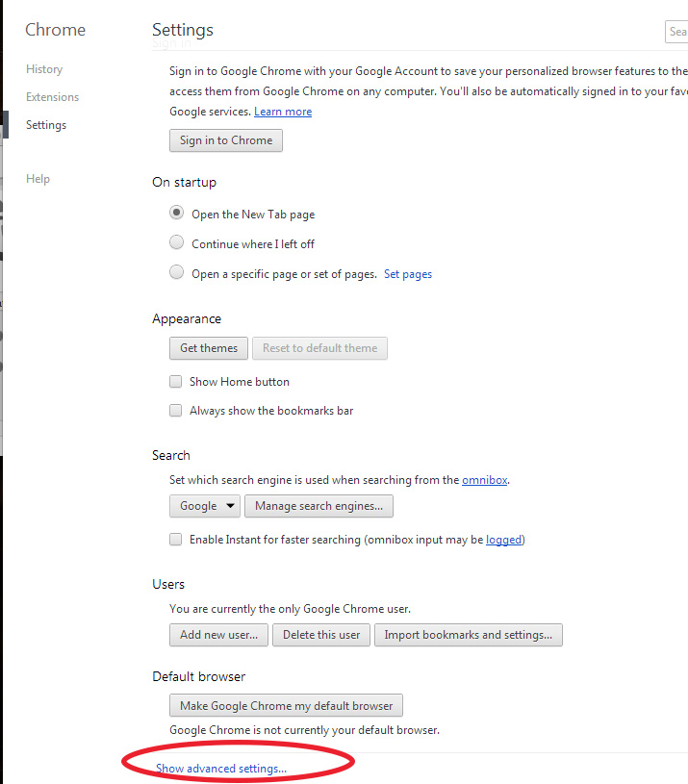
Task: Click the Sign in to Chrome button
Action: pos(226,140)
